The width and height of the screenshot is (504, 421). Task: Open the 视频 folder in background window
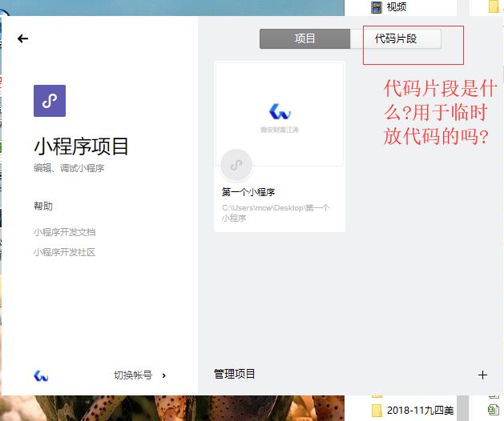pos(389,6)
